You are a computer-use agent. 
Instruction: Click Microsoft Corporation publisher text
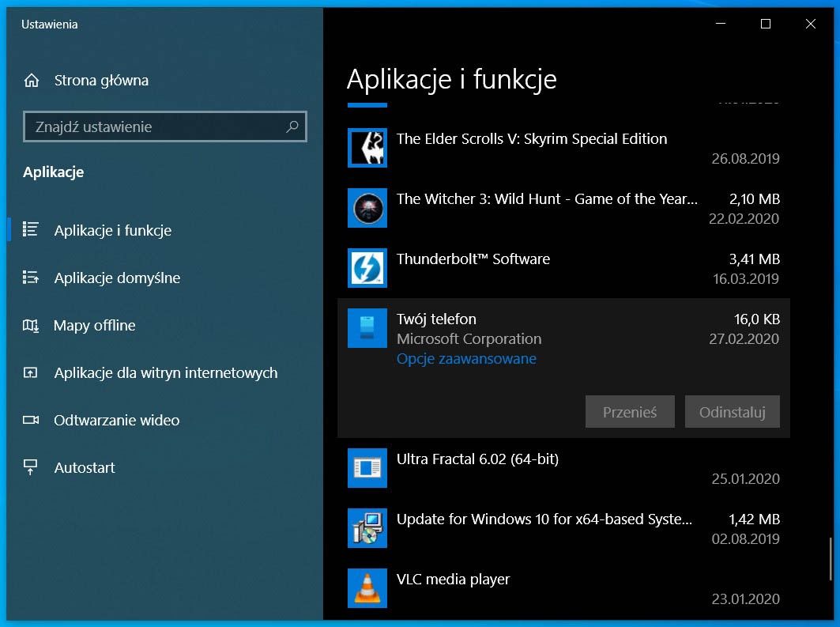[x=469, y=338]
